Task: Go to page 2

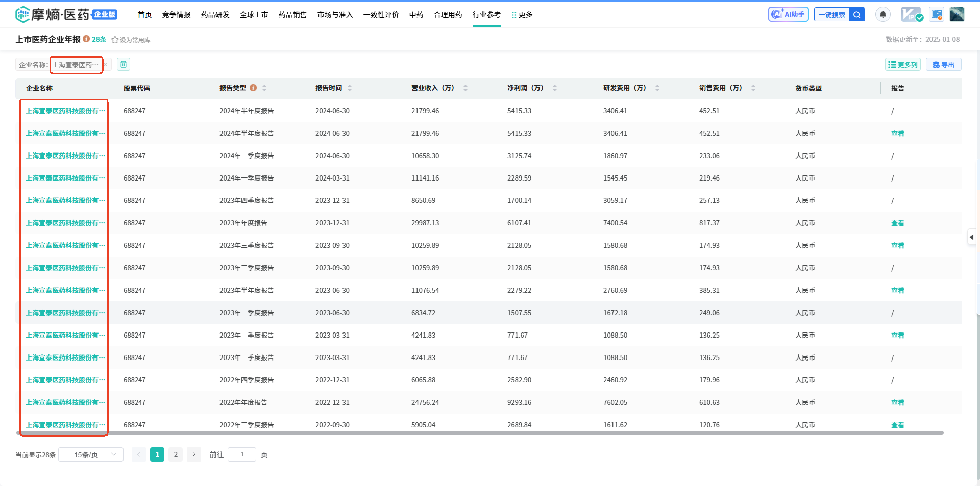Action: click(176, 454)
